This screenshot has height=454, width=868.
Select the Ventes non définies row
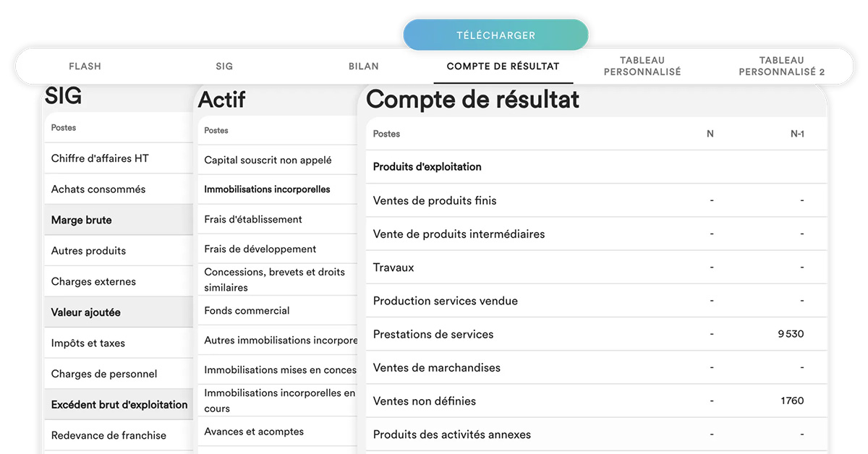coord(425,401)
